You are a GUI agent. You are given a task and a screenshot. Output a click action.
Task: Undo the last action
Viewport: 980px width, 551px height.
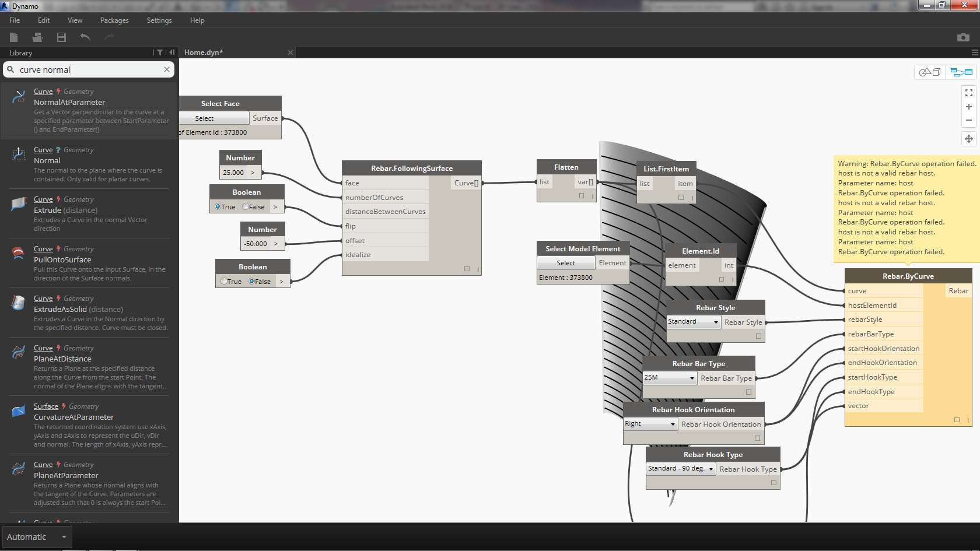tap(85, 37)
